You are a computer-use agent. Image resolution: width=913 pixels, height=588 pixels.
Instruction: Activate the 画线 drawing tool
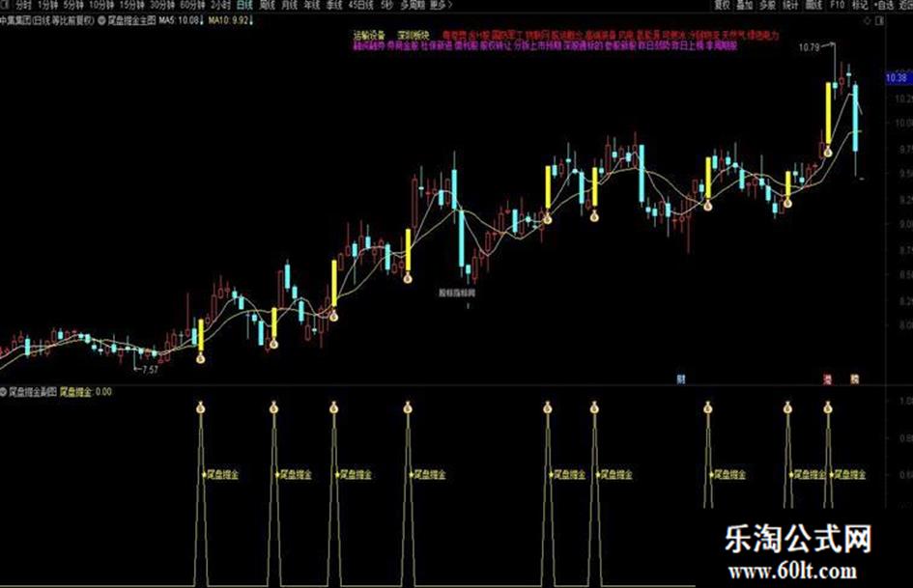(x=813, y=5)
